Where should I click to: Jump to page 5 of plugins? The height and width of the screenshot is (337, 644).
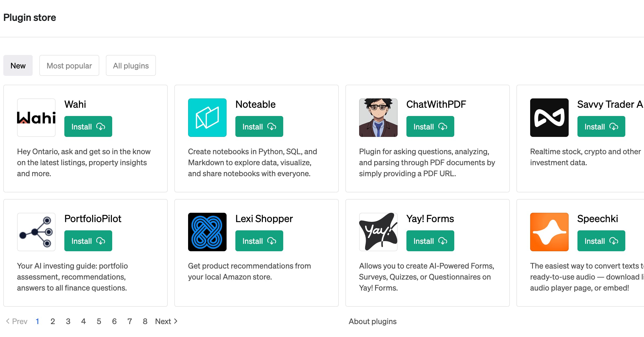99,321
